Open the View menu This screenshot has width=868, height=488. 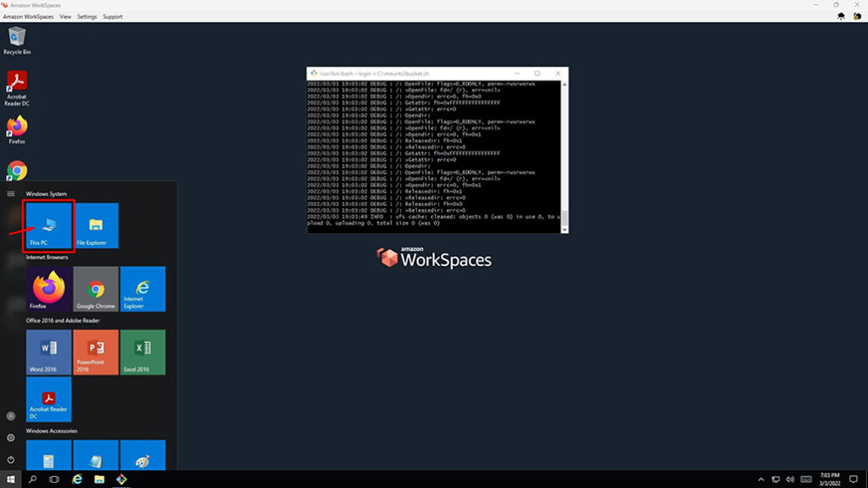65,17
